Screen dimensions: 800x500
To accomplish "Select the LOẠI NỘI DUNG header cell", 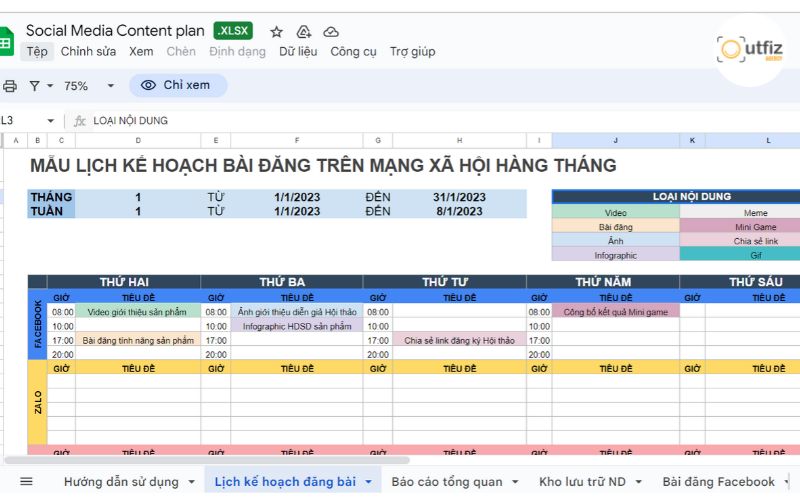I will point(676,196).
